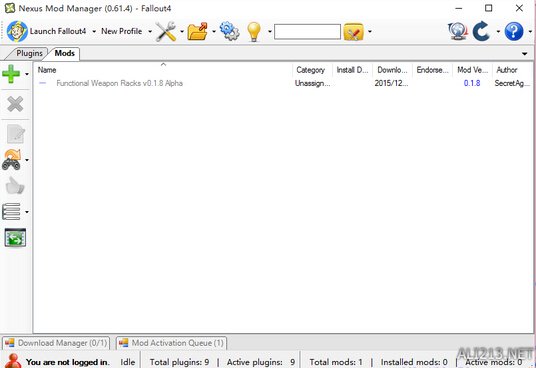Click the wrench and screwdriver tools icon
Viewport: 536px width, 368px height.
click(166, 31)
